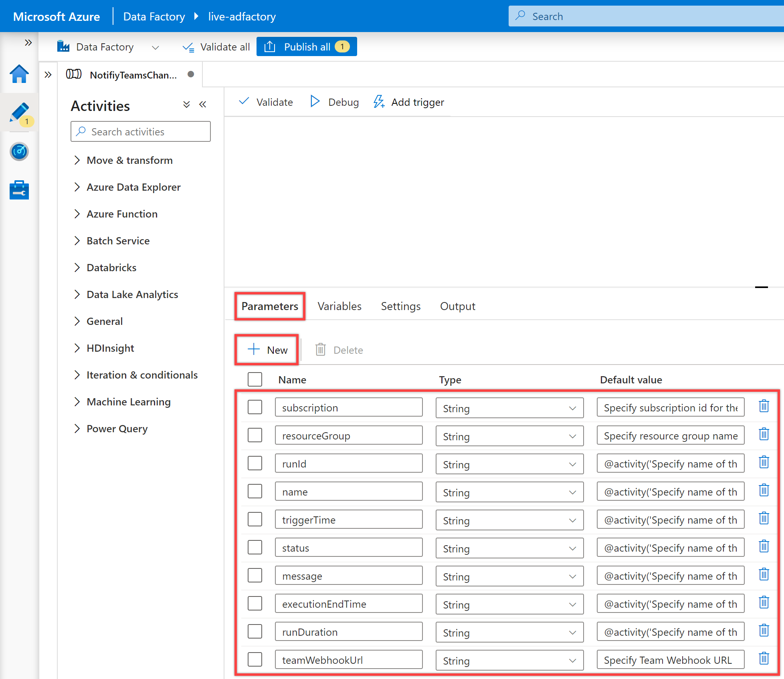Screen dimensions: 784x679
Task: Click the Data Factory home icon
Action: (x=18, y=74)
